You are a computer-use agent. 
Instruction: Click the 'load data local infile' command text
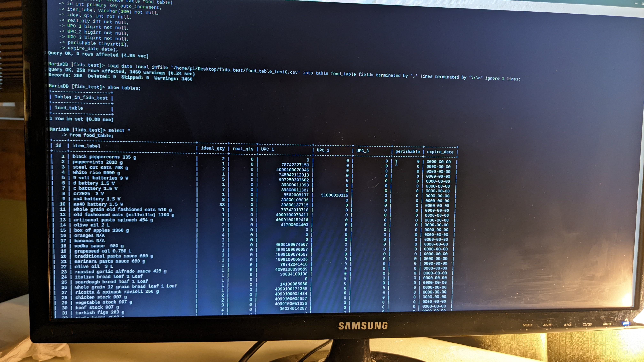(x=138, y=66)
